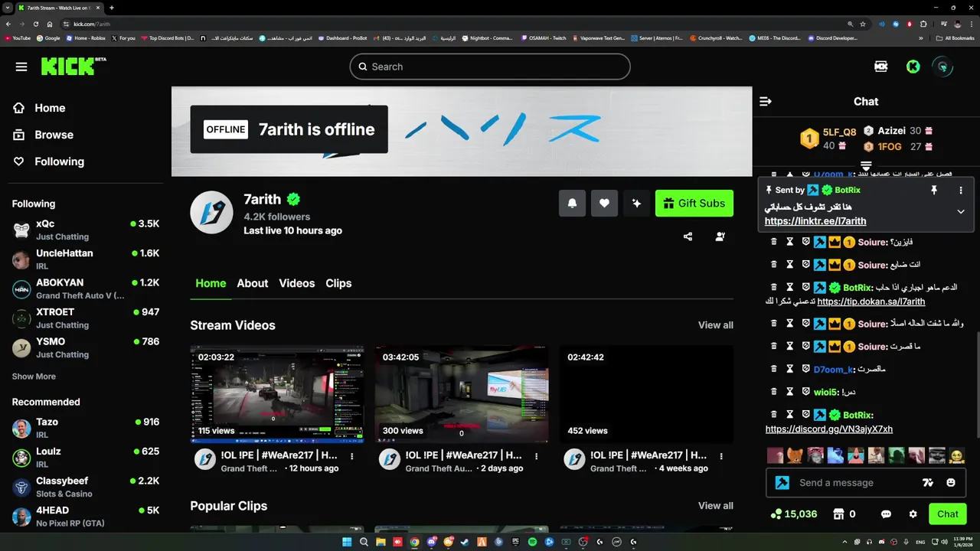
Task: Open the profile avatar menu
Action: point(942,67)
